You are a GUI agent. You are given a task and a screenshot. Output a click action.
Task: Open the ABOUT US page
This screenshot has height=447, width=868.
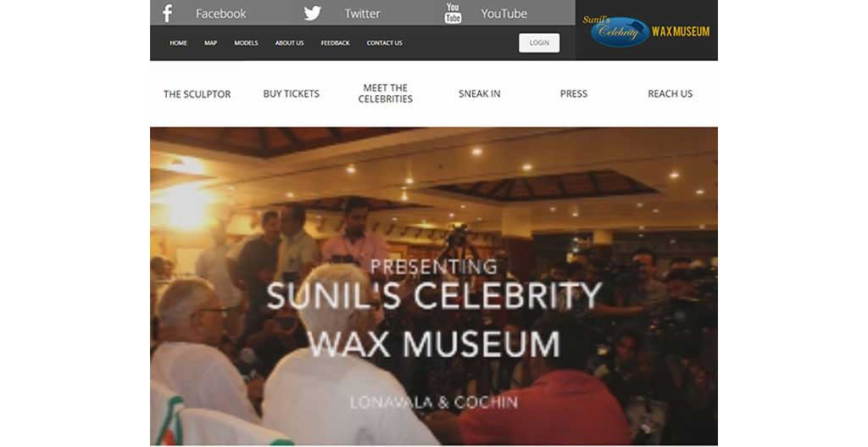(x=290, y=43)
